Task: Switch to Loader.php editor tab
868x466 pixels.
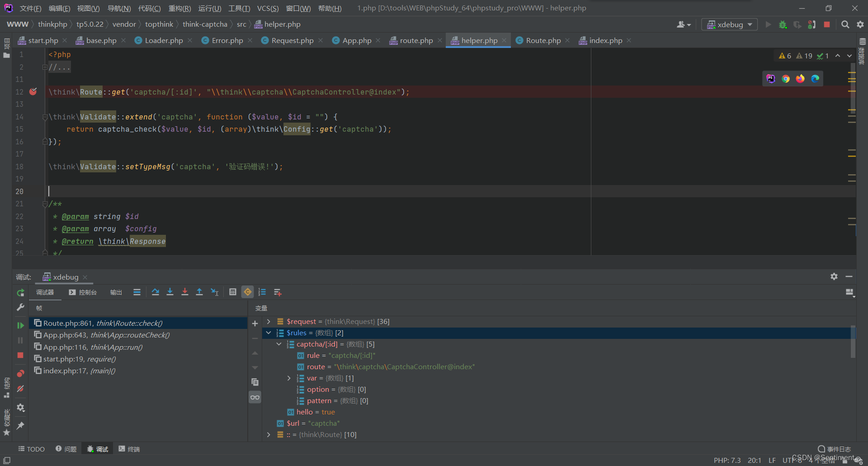Action: (x=164, y=40)
